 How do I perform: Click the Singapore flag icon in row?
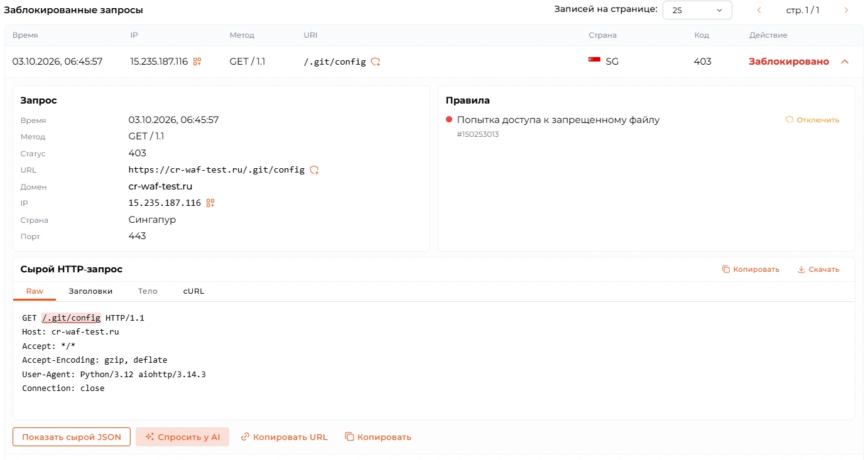tap(594, 61)
